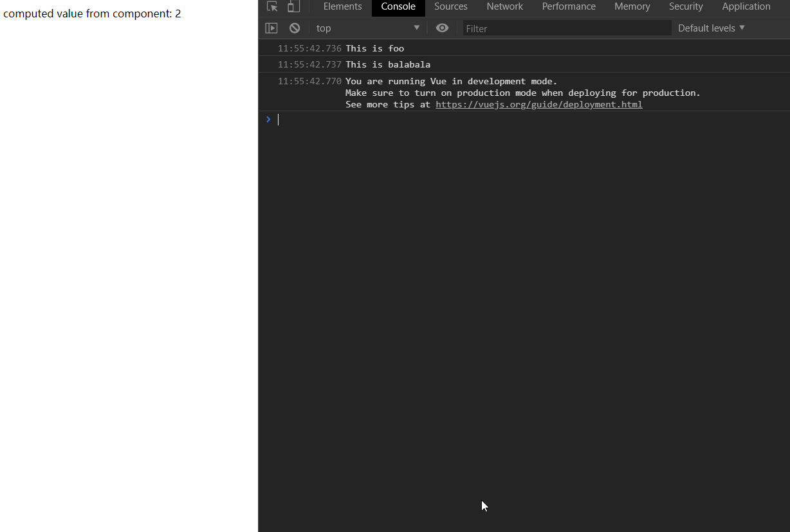Show the console sidebar panel icon
The image size is (790, 532).
click(271, 28)
